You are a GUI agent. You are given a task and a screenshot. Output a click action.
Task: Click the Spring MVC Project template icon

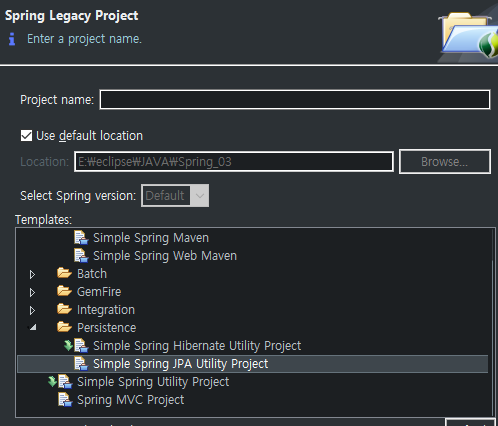pyautogui.click(x=65, y=400)
